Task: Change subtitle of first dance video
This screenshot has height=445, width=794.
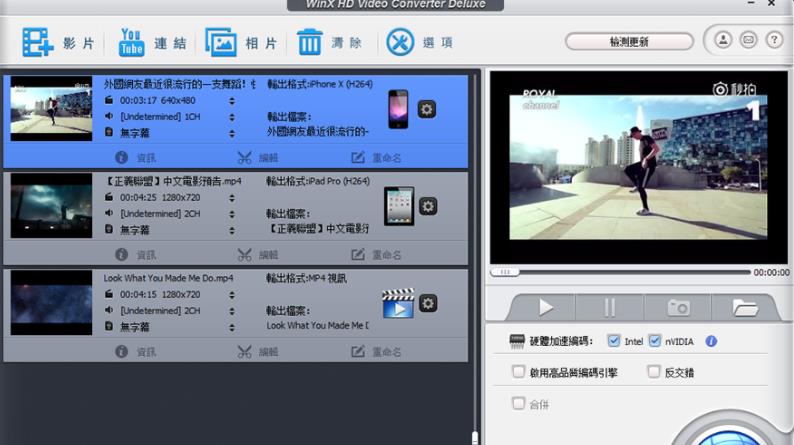Action: click(232, 134)
